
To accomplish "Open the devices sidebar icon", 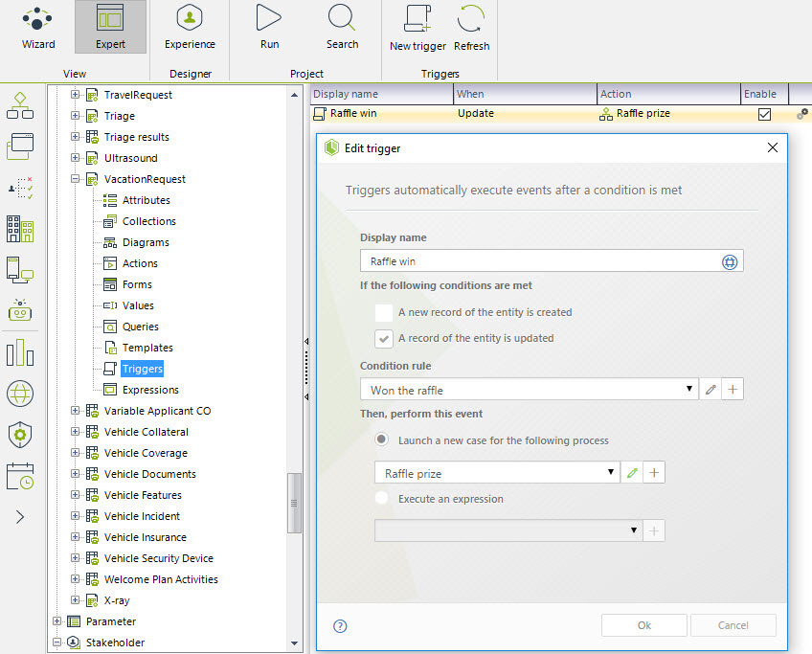I will pyautogui.click(x=20, y=270).
